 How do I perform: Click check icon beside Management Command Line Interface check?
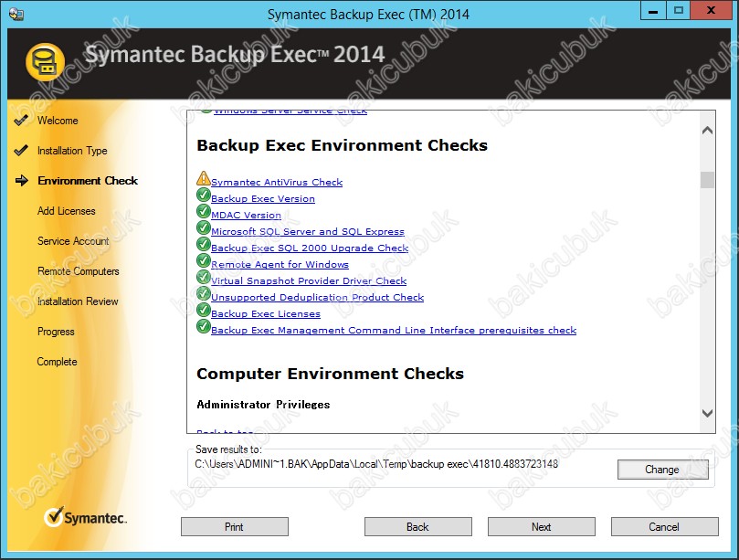pyautogui.click(x=203, y=326)
